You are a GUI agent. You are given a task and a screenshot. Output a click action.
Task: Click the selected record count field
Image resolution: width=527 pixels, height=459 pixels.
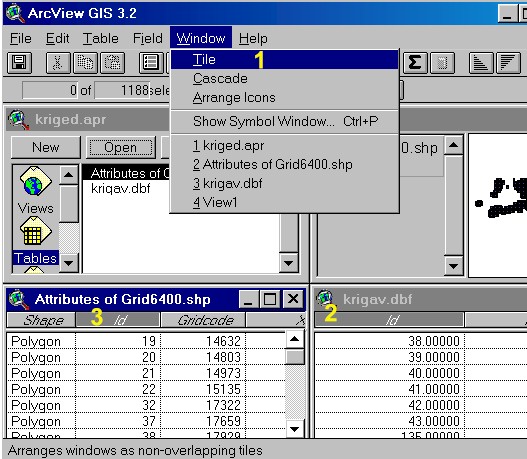tap(50, 90)
